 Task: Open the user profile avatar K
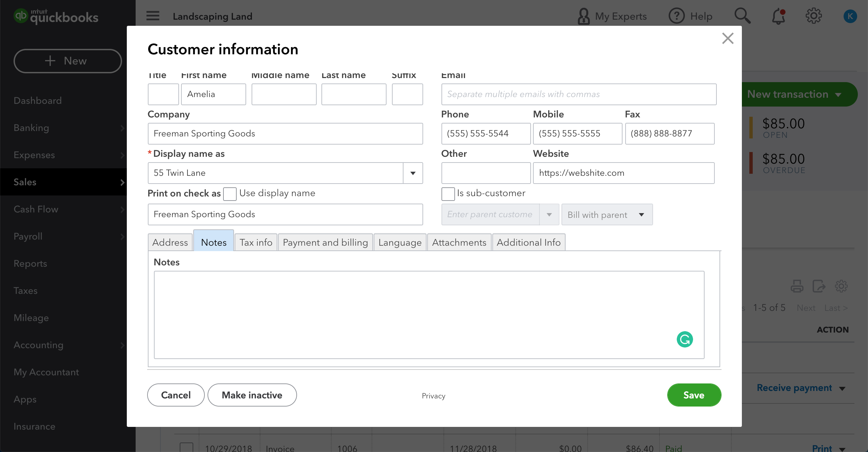point(850,16)
